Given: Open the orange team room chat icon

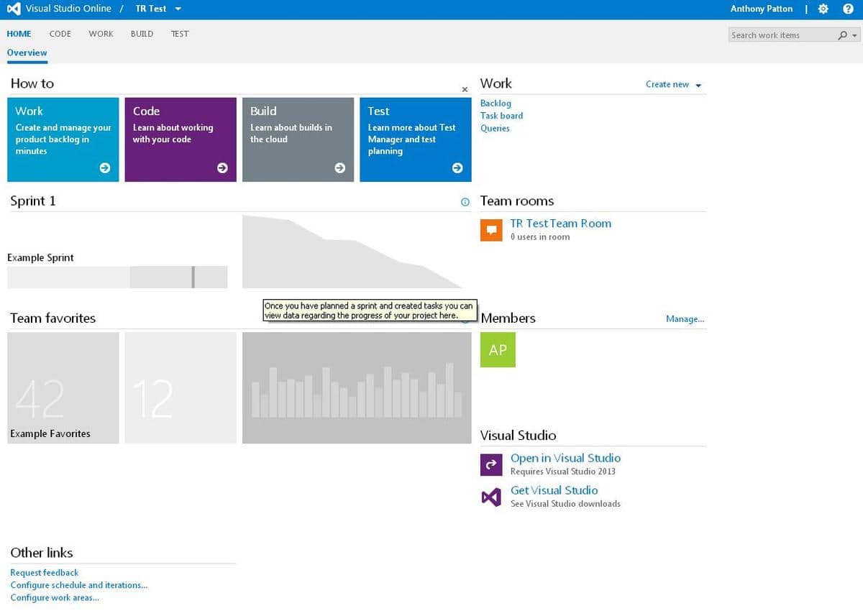Looking at the screenshot, I should [491, 230].
